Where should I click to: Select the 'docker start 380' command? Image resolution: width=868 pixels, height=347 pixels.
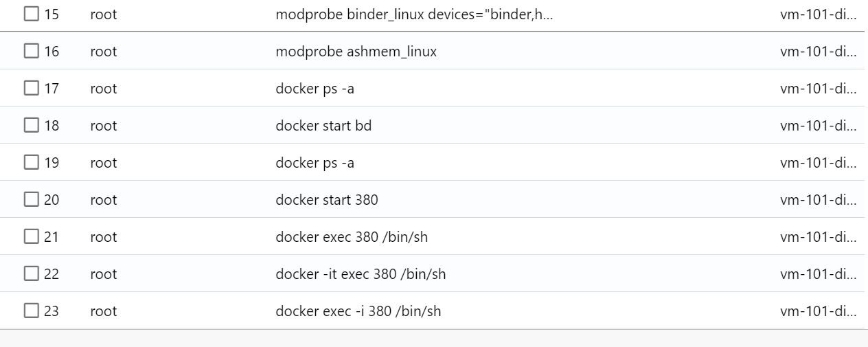pyautogui.click(x=326, y=200)
